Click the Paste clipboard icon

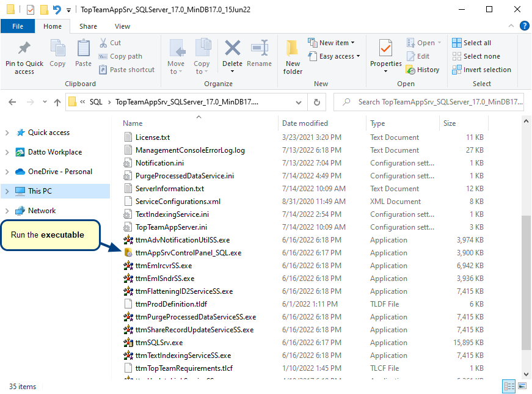[84, 48]
